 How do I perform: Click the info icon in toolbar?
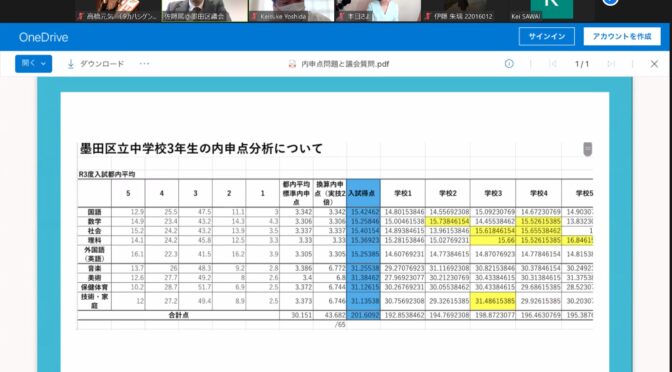(509, 64)
